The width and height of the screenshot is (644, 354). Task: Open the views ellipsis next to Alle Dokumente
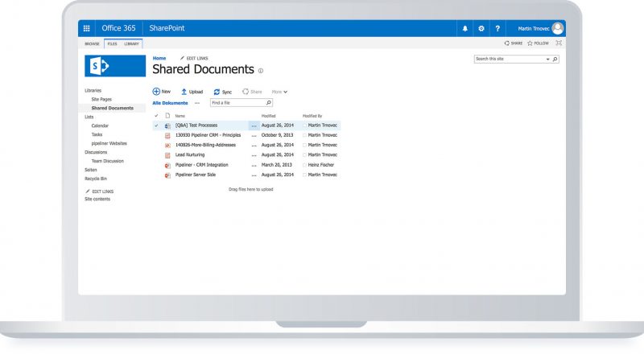click(197, 103)
